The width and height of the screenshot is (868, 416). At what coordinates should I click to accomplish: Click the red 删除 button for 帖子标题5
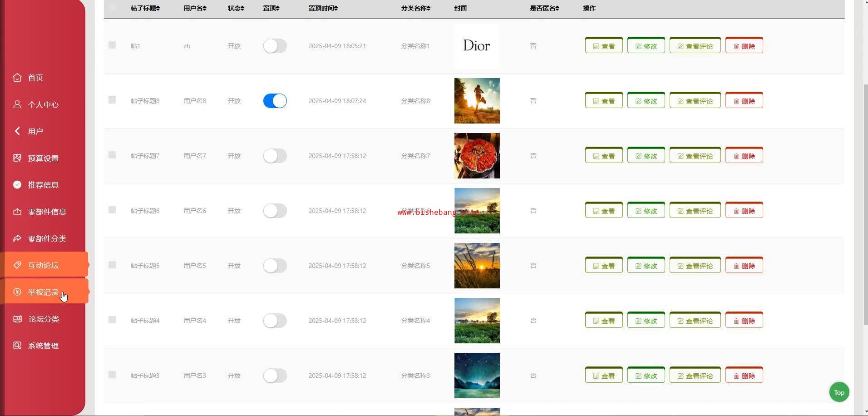coord(744,266)
